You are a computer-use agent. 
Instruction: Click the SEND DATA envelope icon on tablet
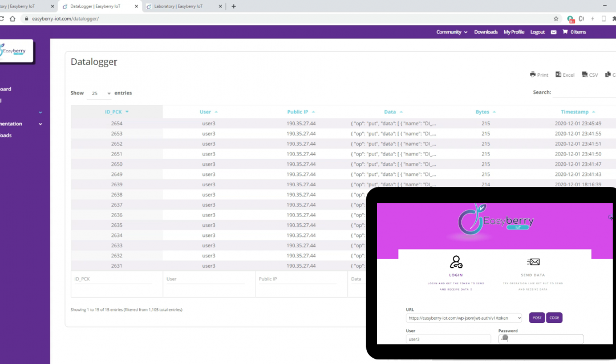click(x=533, y=261)
